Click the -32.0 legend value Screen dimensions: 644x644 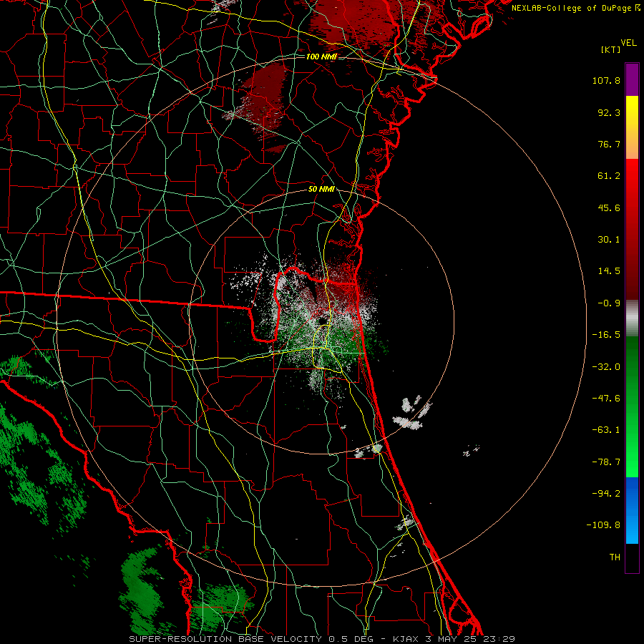606,367
